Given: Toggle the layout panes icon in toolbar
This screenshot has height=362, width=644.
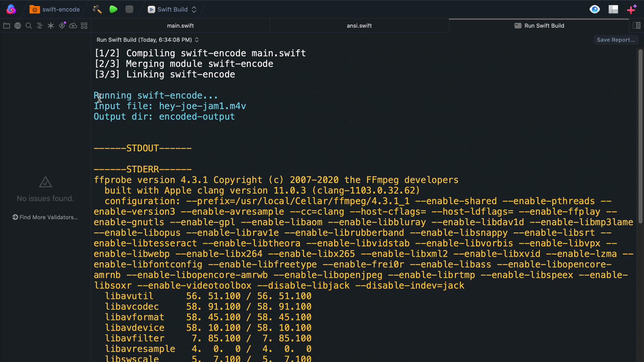Looking at the screenshot, I should [x=613, y=9].
